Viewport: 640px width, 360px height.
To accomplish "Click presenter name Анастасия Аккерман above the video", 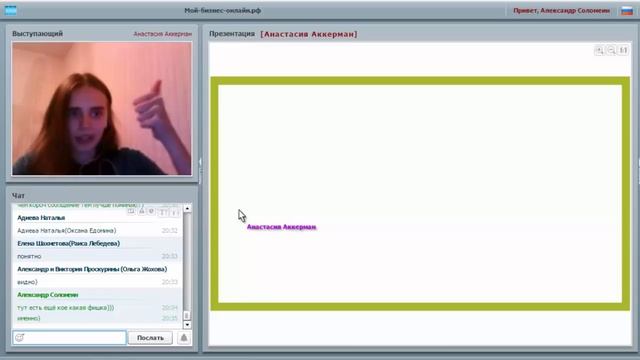I will click(162, 34).
